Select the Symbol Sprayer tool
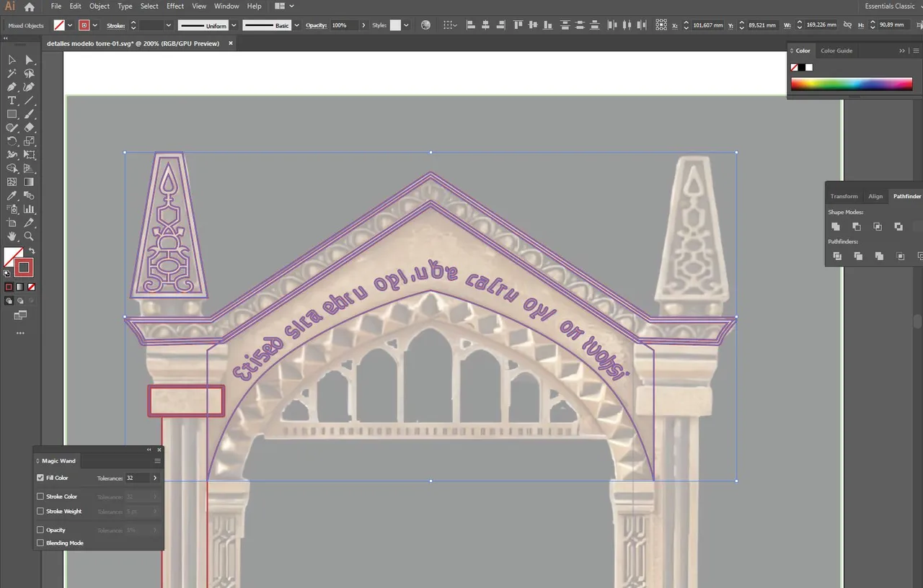Screen dimensions: 923x588 pyautogui.click(x=12, y=210)
